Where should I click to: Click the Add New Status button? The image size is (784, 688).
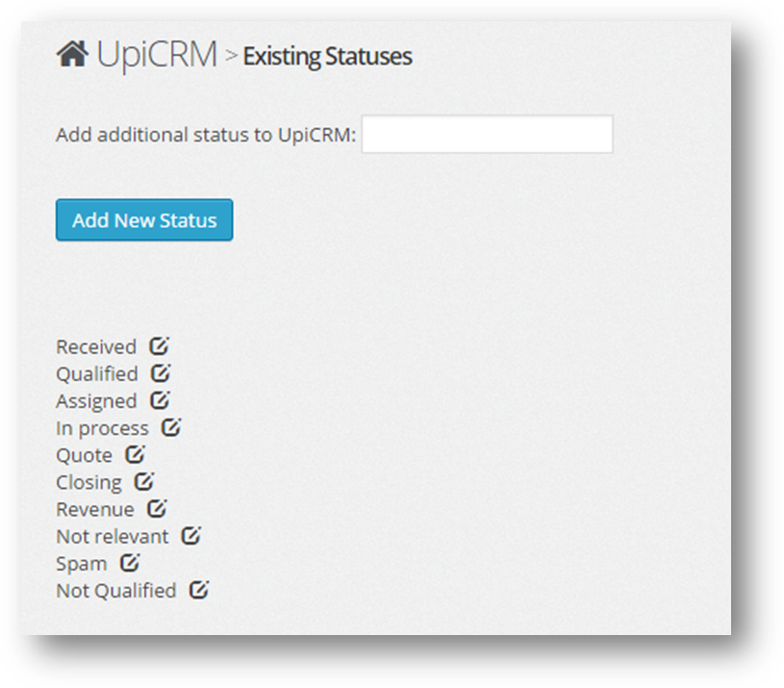144,220
